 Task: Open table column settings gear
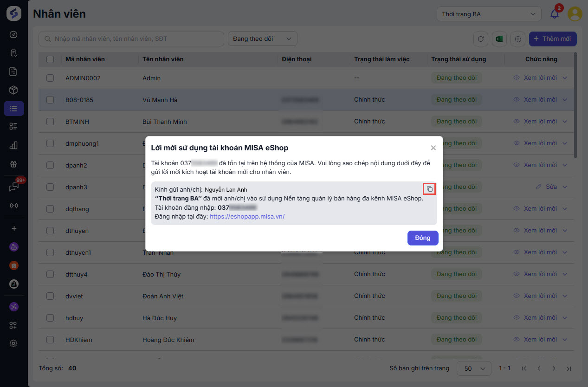point(517,39)
